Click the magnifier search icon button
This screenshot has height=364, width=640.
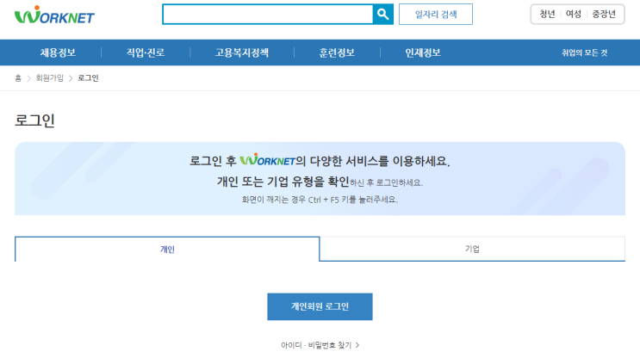click(382, 15)
